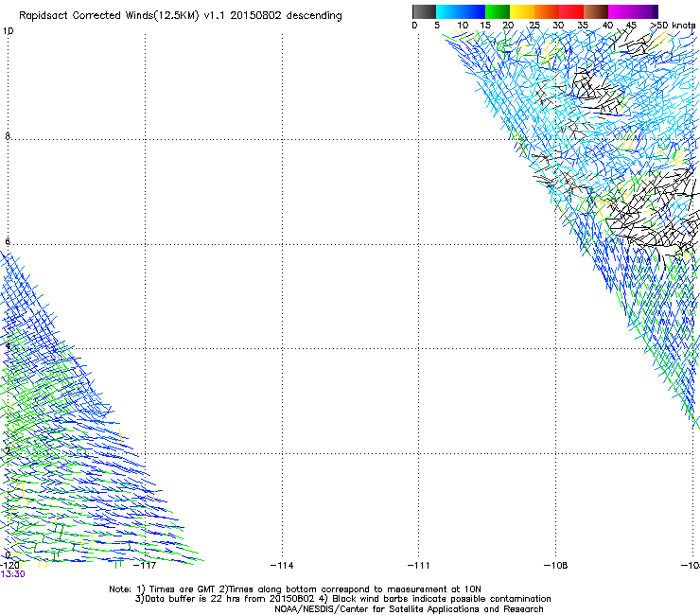
Task: Click the latitude label 4 on the axis
Action: 8,346
